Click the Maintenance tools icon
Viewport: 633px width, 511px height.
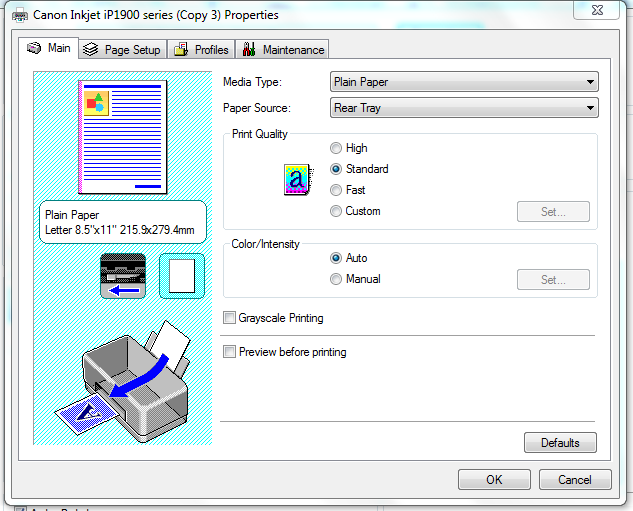(249, 49)
